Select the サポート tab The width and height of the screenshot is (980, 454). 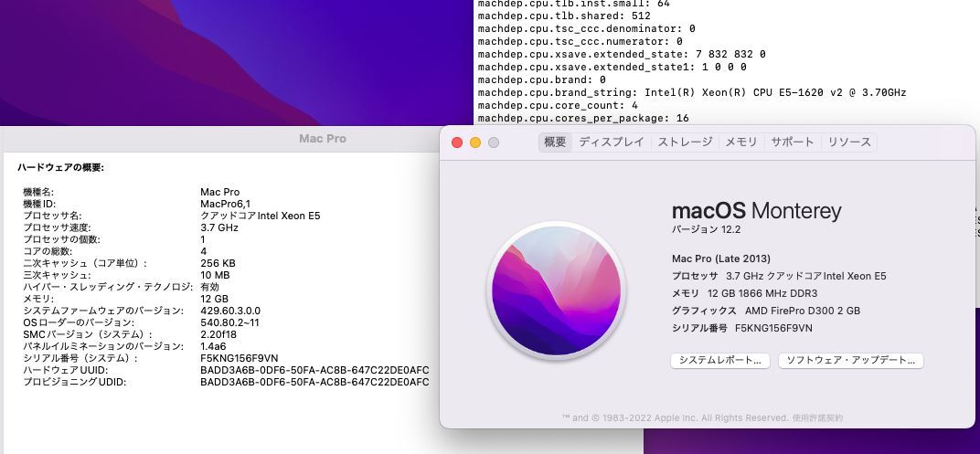click(792, 143)
